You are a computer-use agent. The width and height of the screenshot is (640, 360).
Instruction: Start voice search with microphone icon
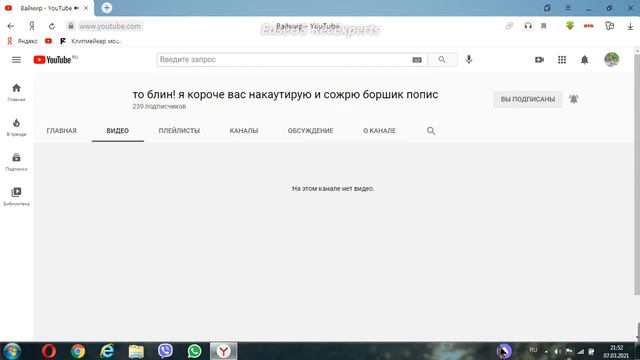coord(469,60)
